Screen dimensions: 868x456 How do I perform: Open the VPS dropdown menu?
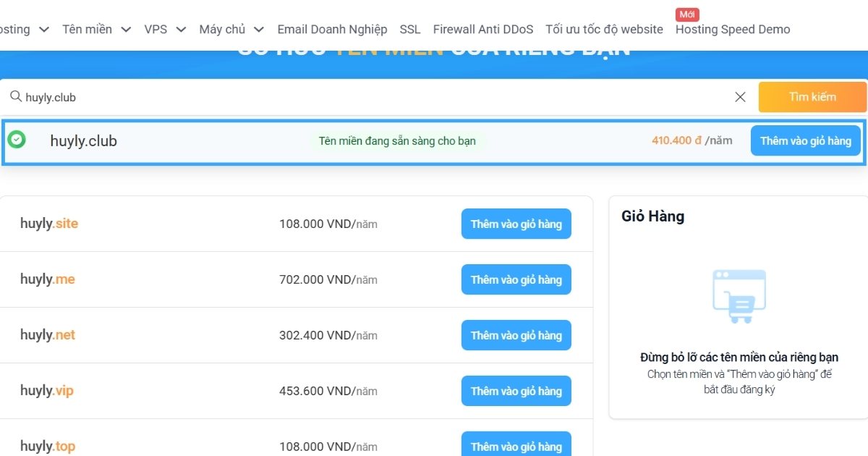[x=164, y=30]
